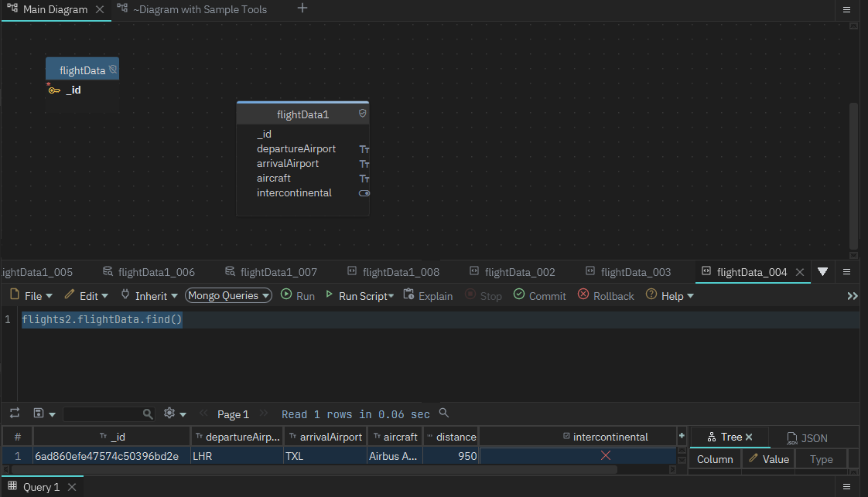Select the _id cell 6ad860efe47574c50396bd2e

click(x=112, y=456)
